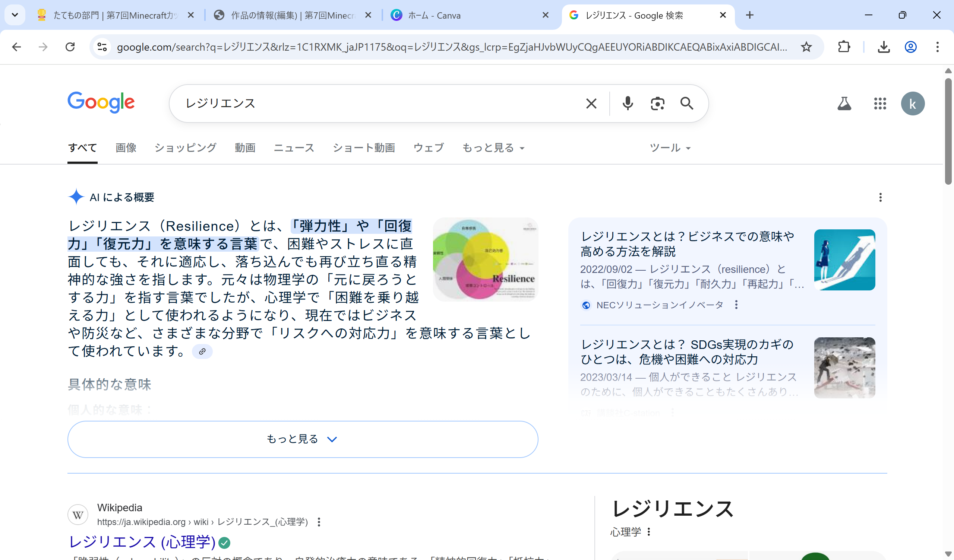Open the ツール dropdown
The width and height of the screenshot is (954, 560).
670,147
